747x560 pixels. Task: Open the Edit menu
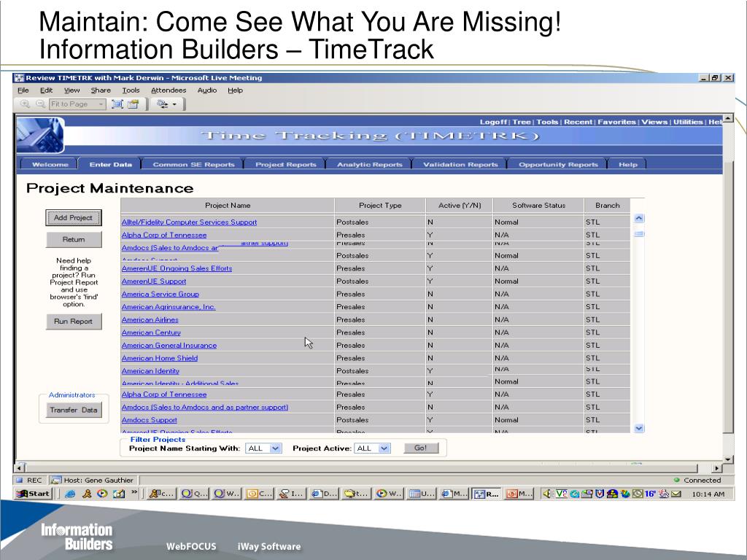click(x=46, y=90)
